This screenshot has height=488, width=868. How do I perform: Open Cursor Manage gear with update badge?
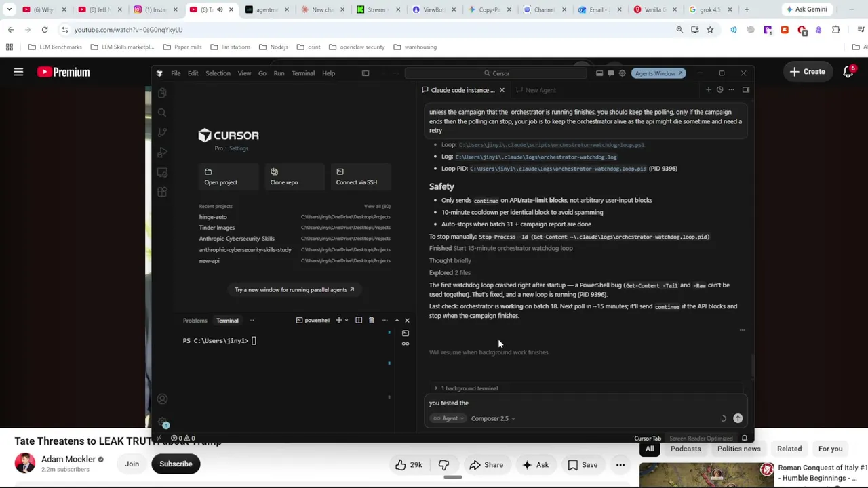163,422
